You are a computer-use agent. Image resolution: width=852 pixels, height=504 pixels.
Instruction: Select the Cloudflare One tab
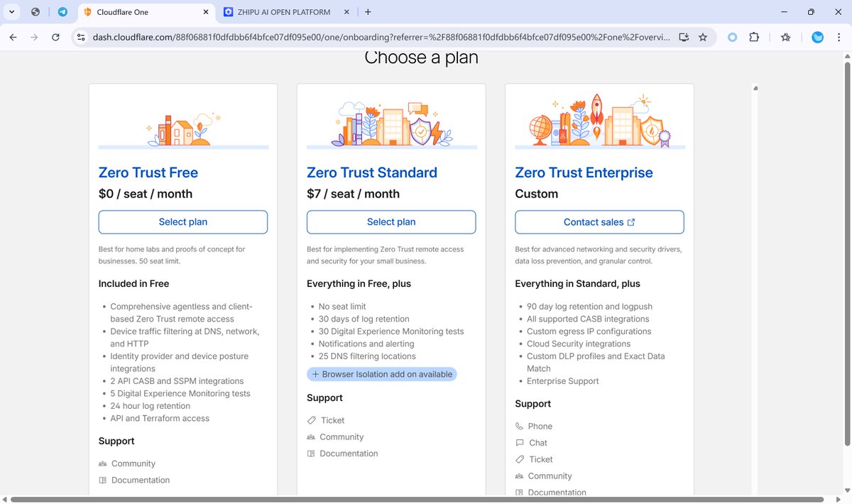[x=146, y=12]
